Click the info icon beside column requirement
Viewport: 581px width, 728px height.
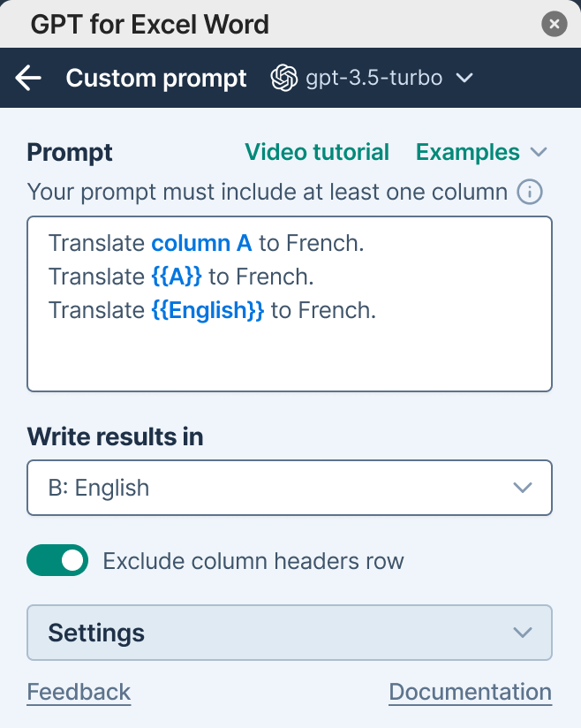click(530, 192)
